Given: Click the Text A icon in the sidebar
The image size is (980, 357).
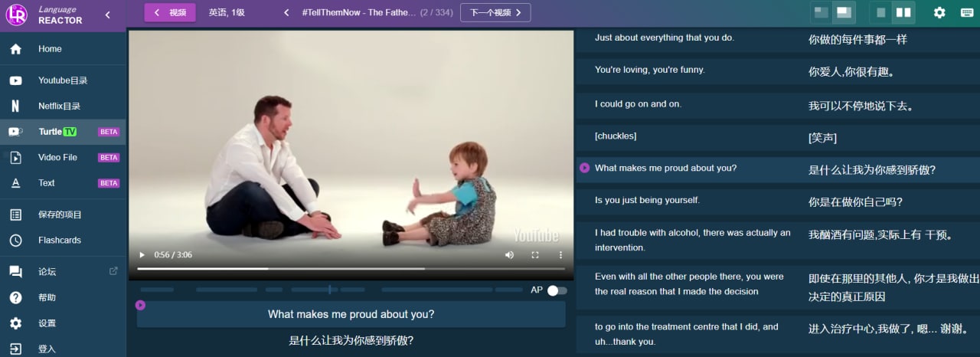Looking at the screenshot, I should [15, 183].
